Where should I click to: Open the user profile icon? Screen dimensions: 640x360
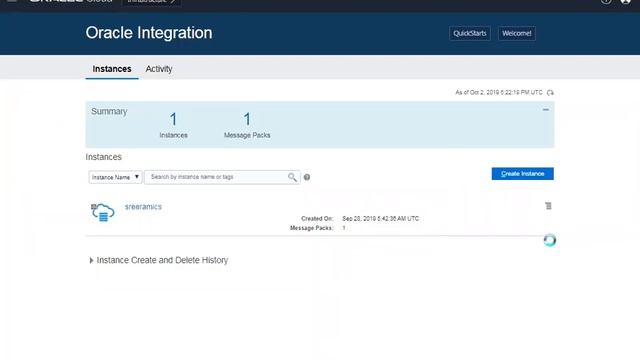click(625, 2)
